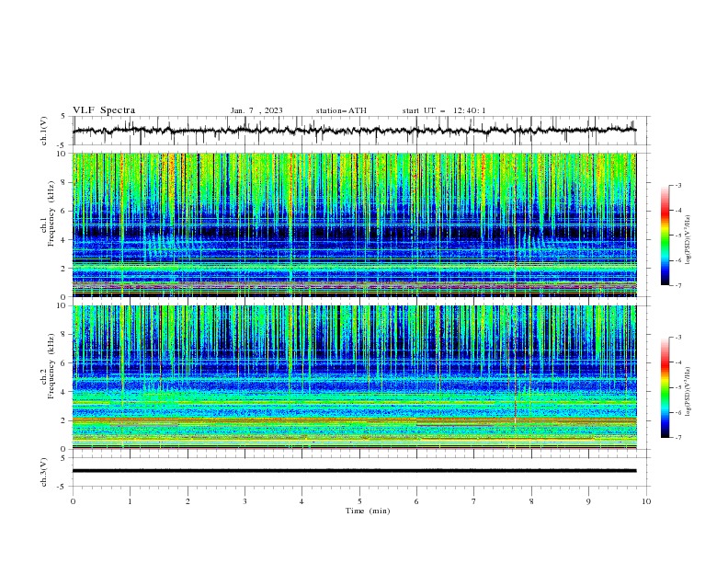This screenshot has width=728, height=563.
Task: Click the time axis tick label "0"
Action: 73,501
